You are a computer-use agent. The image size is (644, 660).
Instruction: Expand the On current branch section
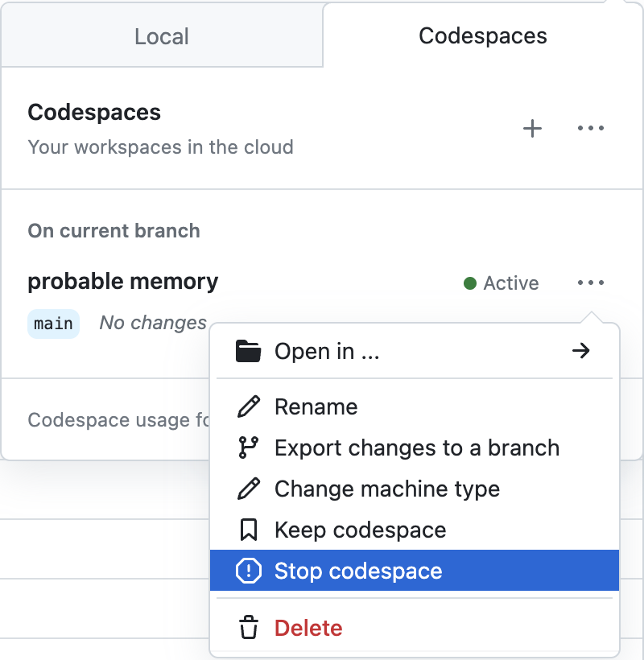tap(114, 231)
